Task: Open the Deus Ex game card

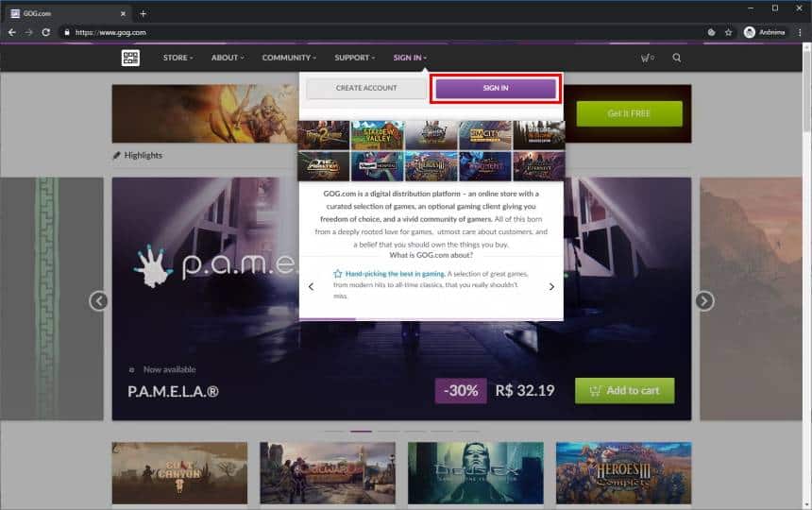Action: click(x=475, y=473)
